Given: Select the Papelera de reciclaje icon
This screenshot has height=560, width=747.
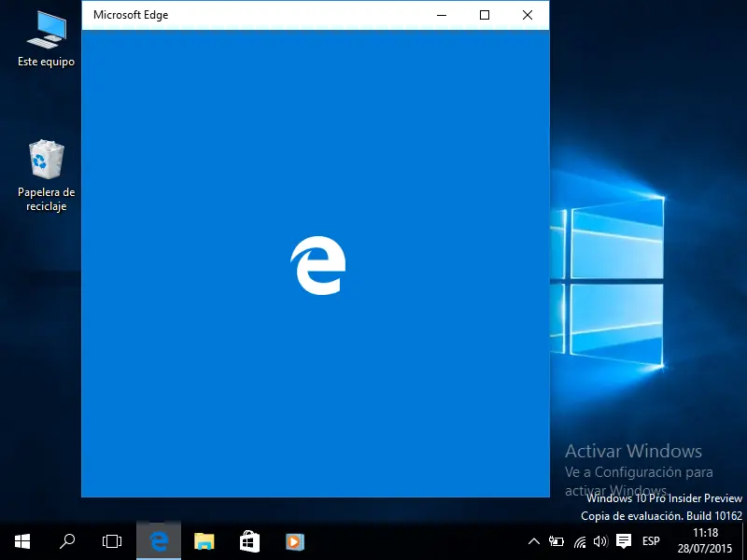Looking at the screenshot, I should 46,175.
